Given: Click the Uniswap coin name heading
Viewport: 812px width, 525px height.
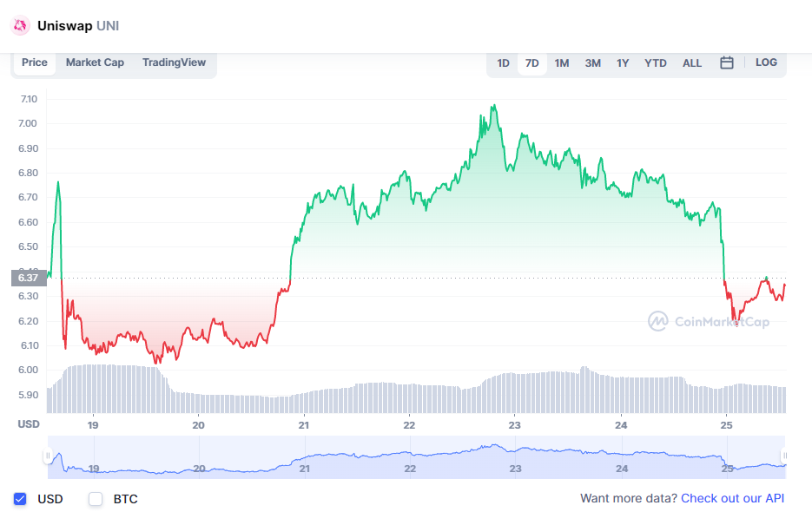Looking at the screenshot, I should click(x=65, y=26).
